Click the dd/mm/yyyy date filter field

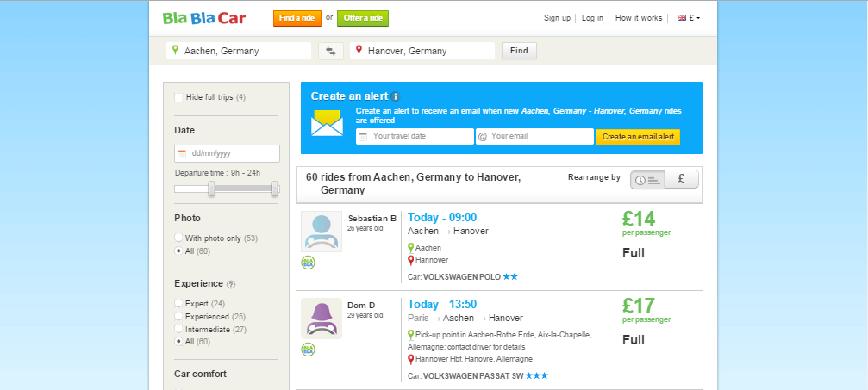point(227,154)
